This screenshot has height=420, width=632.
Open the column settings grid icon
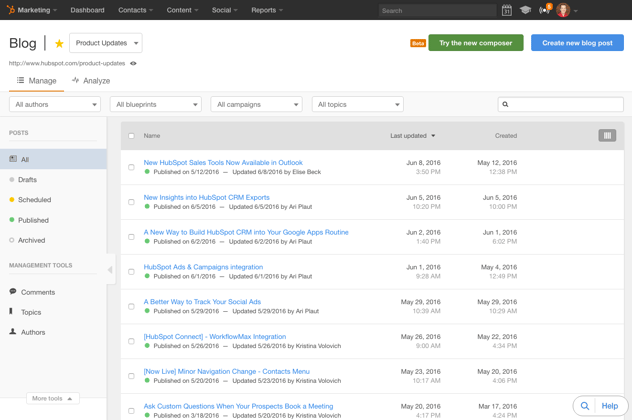[607, 135]
